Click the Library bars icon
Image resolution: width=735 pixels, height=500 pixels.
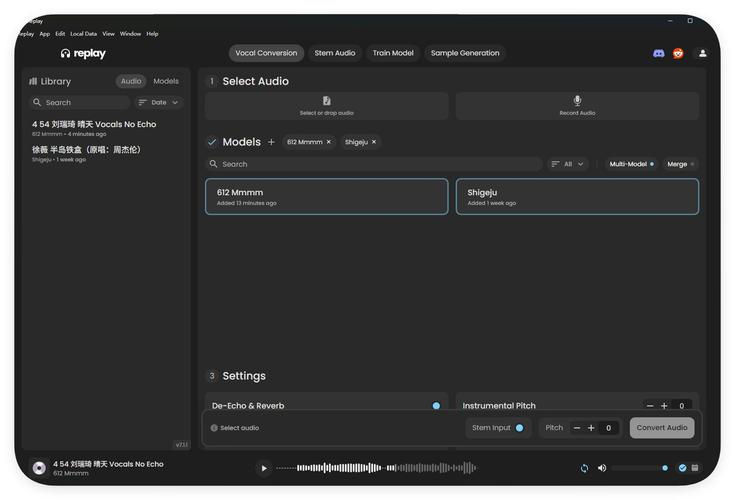pyautogui.click(x=33, y=82)
